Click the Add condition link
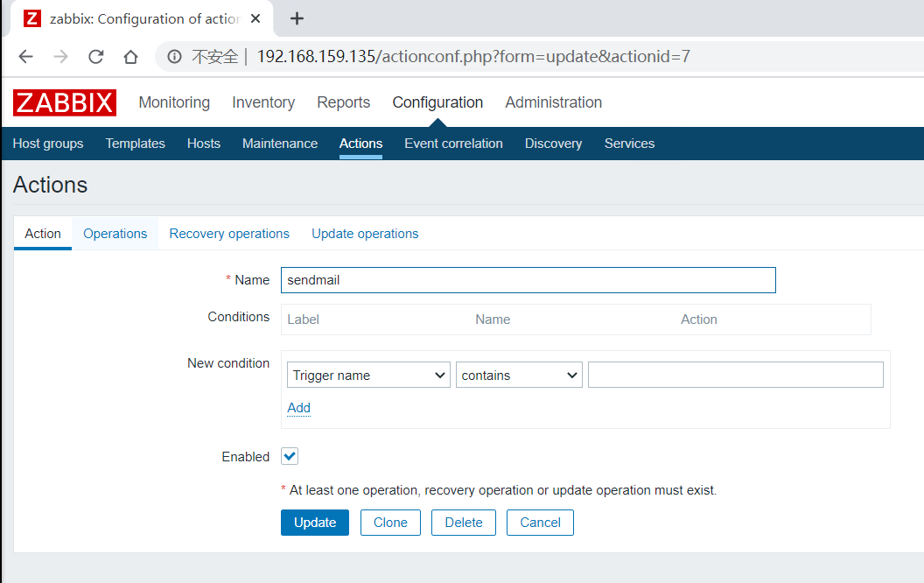The width and height of the screenshot is (924, 583). 298,408
